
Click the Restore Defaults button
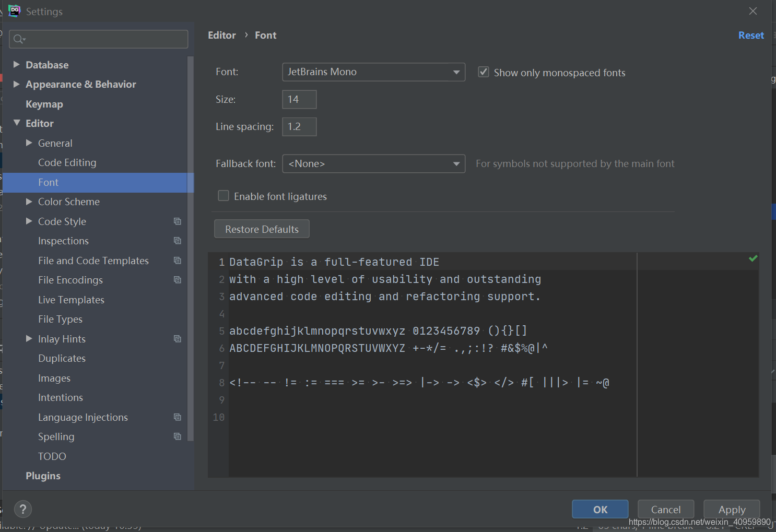262,229
